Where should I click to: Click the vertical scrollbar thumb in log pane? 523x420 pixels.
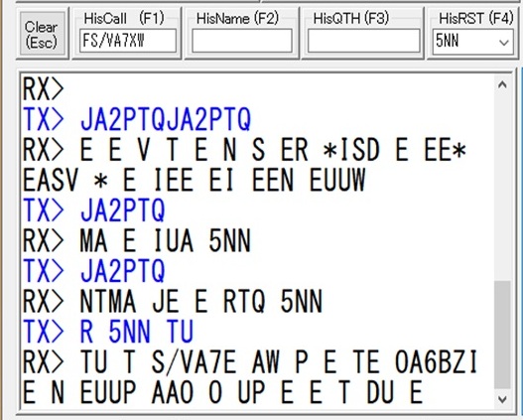(x=502, y=335)
